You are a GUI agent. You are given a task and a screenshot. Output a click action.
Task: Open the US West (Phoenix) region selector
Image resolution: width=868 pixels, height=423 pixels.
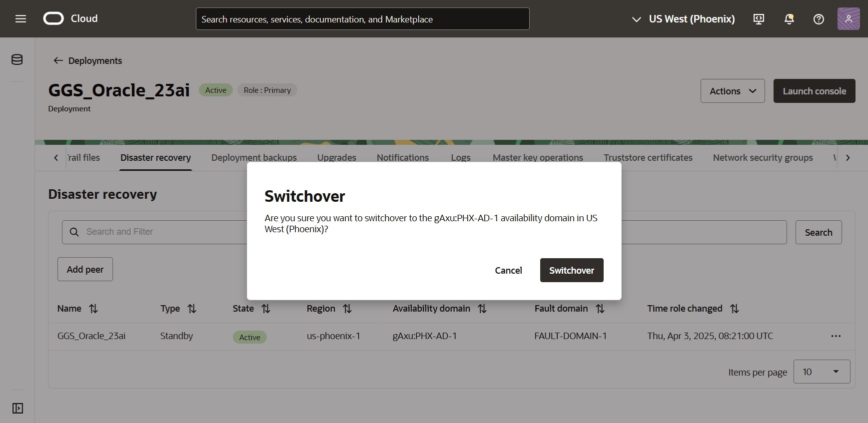click(x=683, y=19)
